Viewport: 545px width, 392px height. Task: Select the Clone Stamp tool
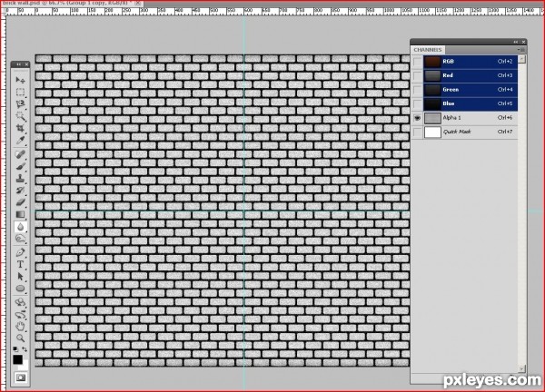click(x=20, y=179)
